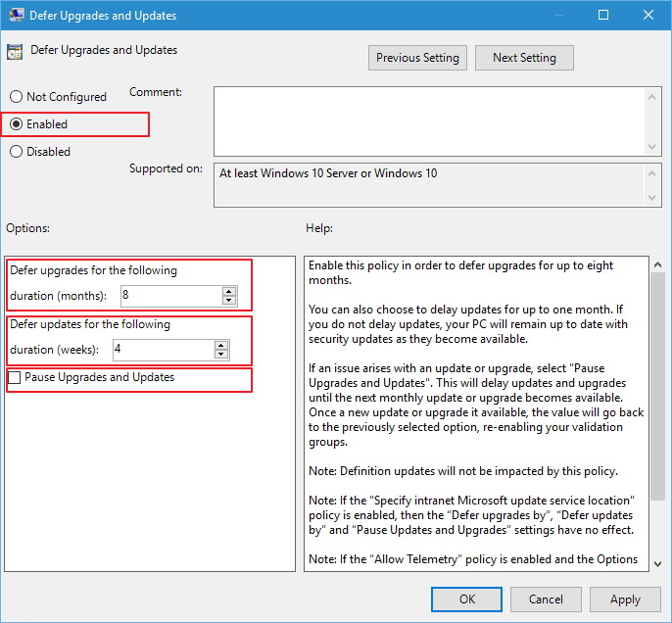Click the Help panel scrollbar thumb

658,387
